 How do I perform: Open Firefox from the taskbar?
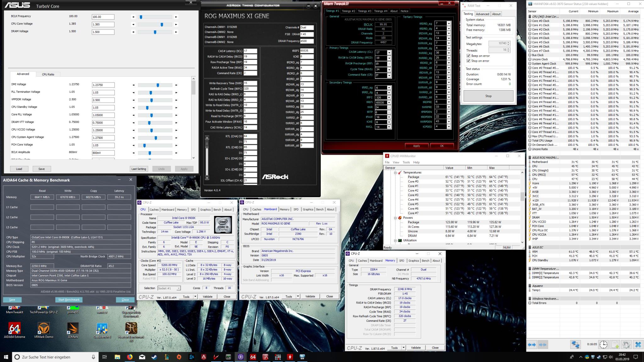tap(130, 357)
